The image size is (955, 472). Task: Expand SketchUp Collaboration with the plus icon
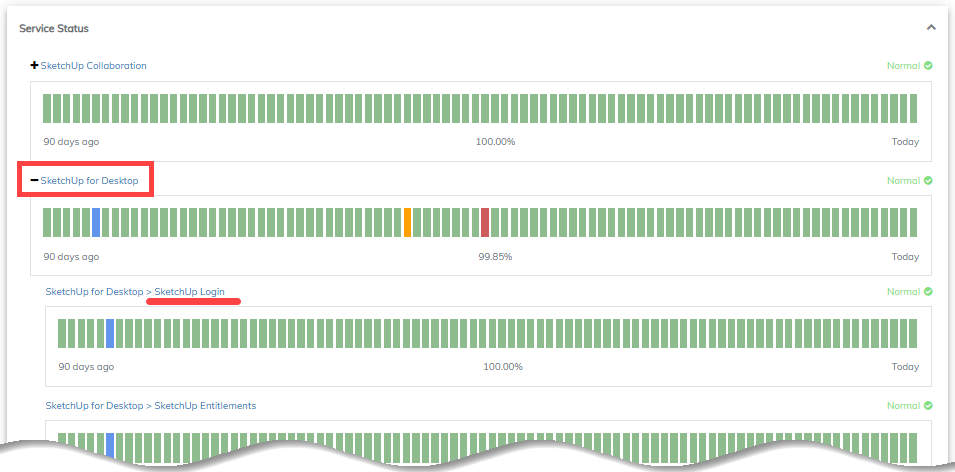coord(35,66)
